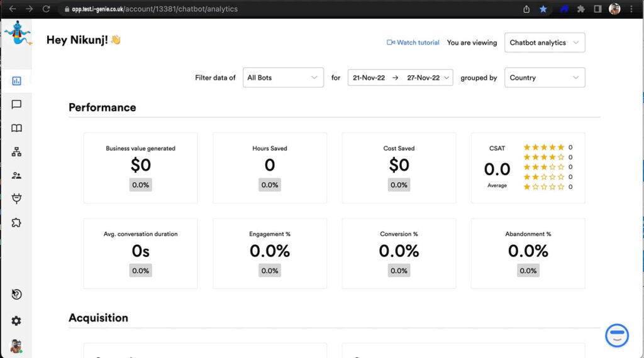Click the history clock icon in sidebar
Image resolution: width=644 pixels, height=358 pixels.
(16, 295)
